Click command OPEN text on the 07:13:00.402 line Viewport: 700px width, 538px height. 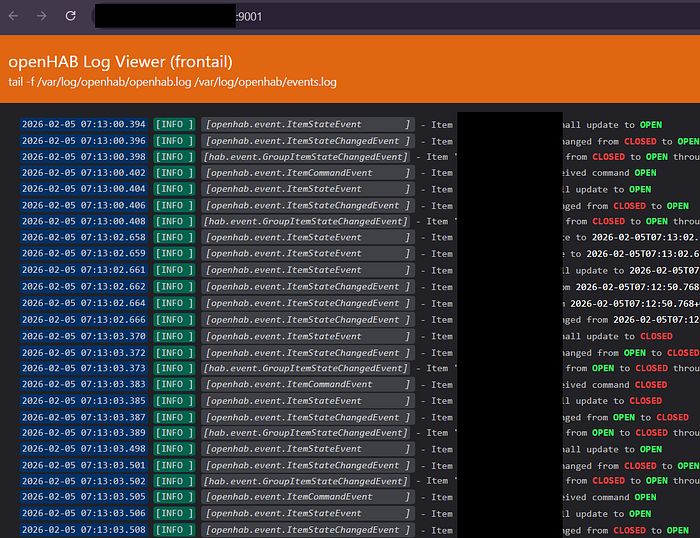pos(646,173)
